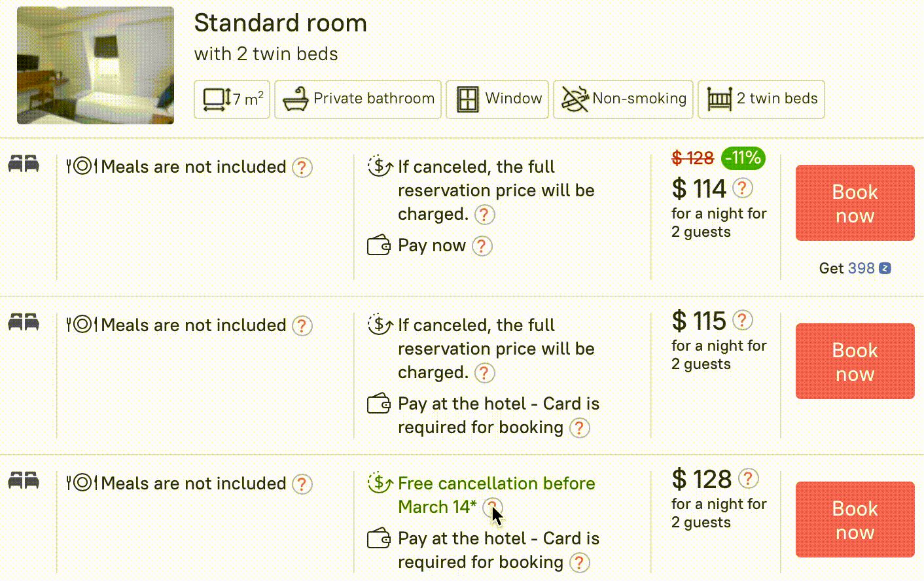Open cancellation policy help in the second rate
The height and width of the screenshot is (581, 924).
[x=484, y=373]
